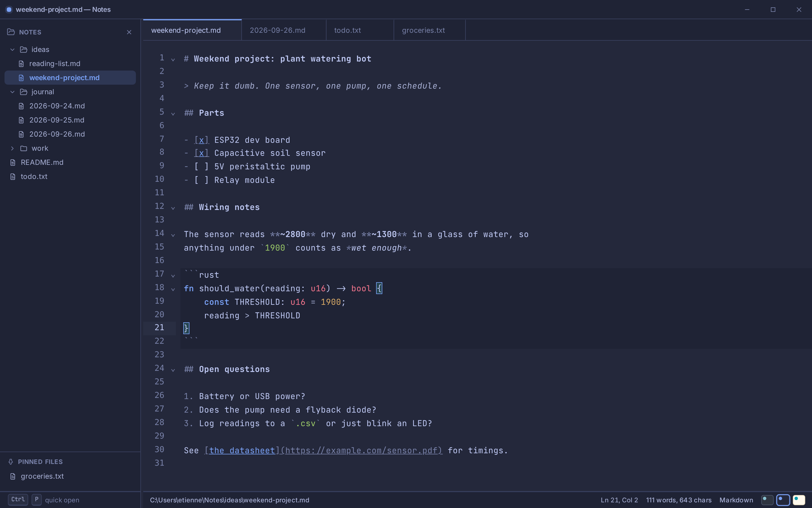Click file icon beside reading-list.md
Screen dimensions: 812x508
coord(21,63)
